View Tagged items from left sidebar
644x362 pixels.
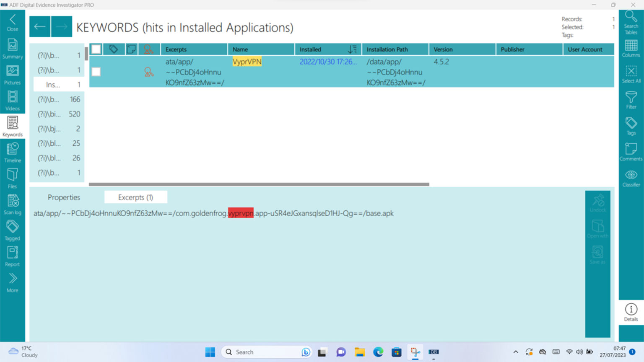pyautogui.click(x=13, y=230)
